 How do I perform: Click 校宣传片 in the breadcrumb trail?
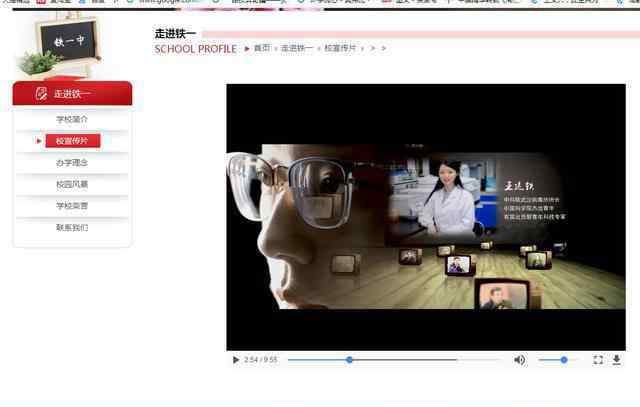point(340,48)
